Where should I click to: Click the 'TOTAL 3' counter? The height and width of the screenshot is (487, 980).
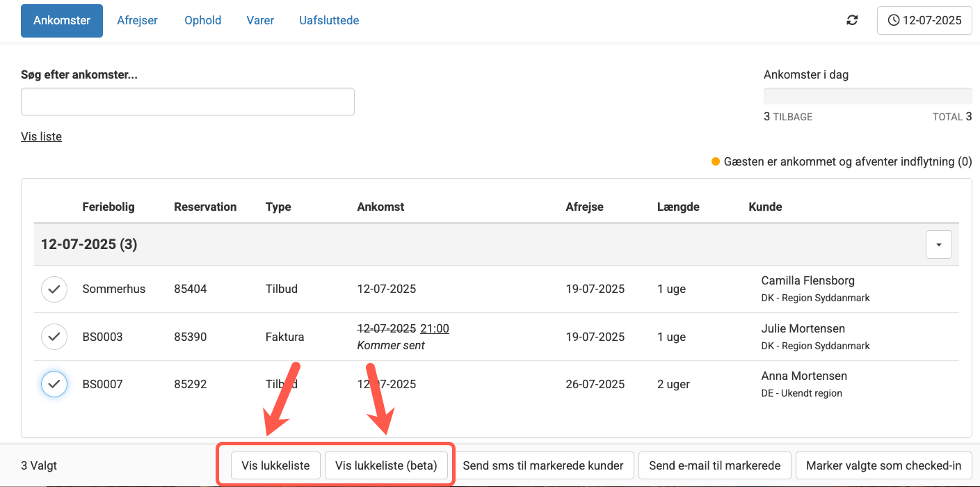point(952,117)
